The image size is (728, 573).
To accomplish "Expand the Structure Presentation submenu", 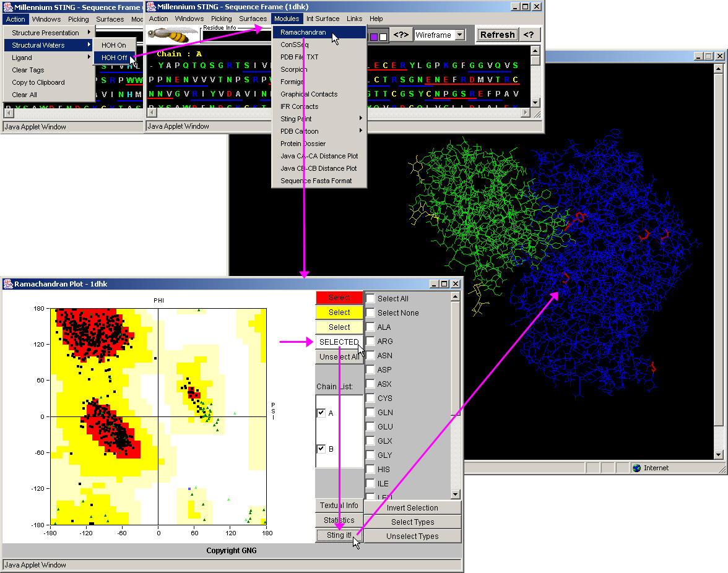I will tap(48, 32).
